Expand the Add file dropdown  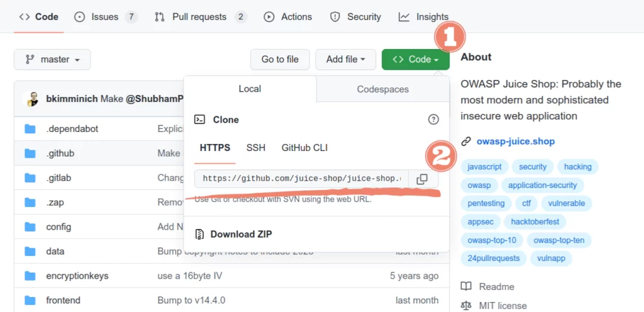(x=345, y=59)
